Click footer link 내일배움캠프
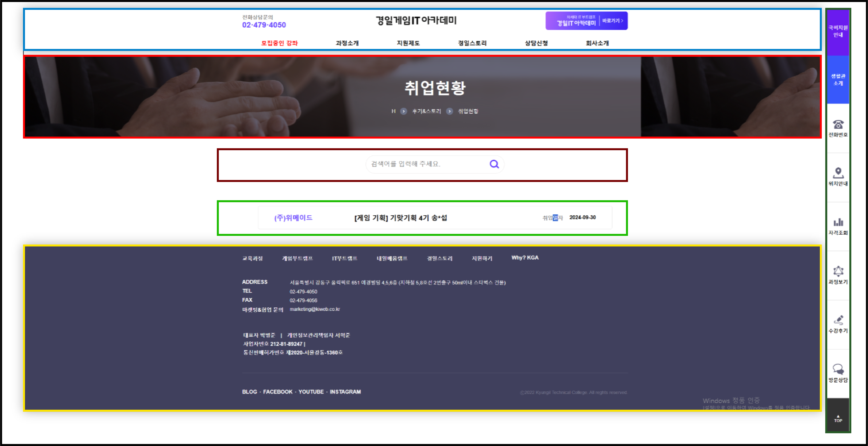The image size is (868, 446). 392,258
